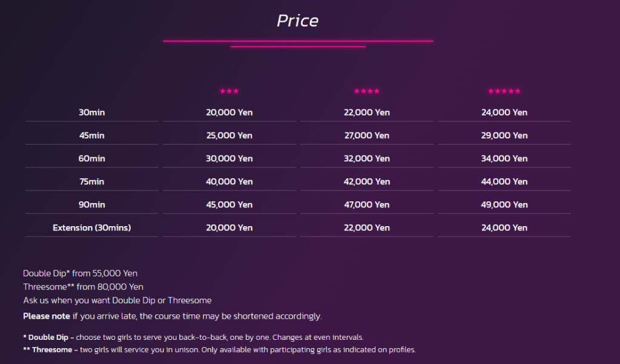The height and width of the screenshot is (364, 620).
Task: Click the bold Double Dip footnote definition
Action: tap(193, 337)
